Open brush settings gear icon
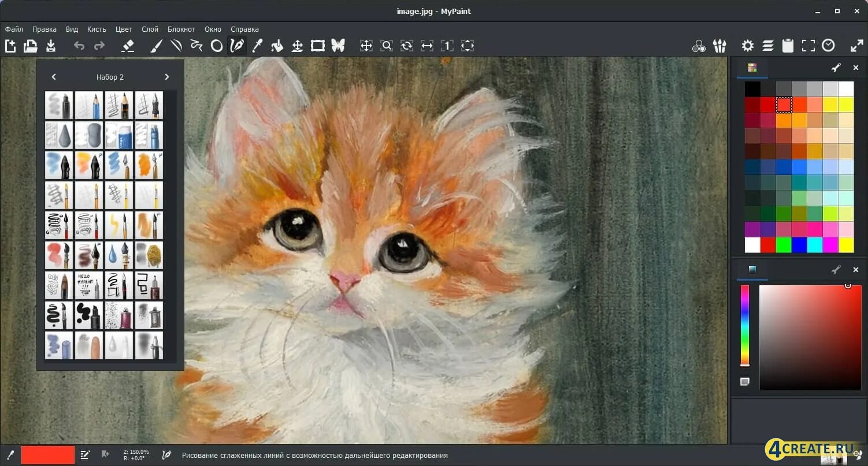The width and height of the screenshot is (868, 466). (x=748, y=46)
